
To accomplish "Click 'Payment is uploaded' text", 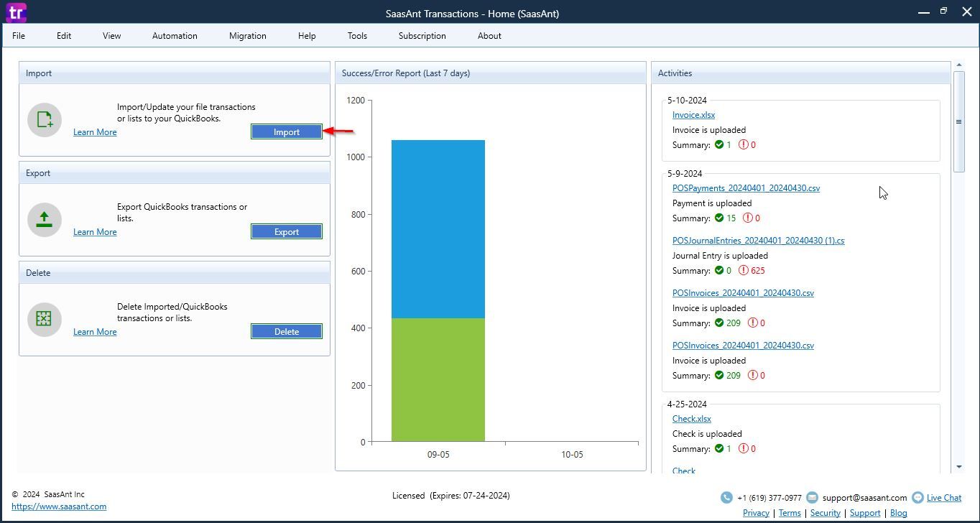I will click(712, 203).
